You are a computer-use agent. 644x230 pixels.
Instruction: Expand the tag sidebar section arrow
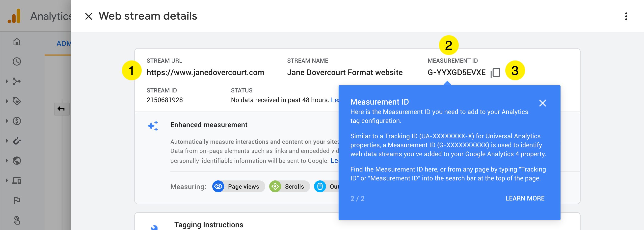tap(7, 101)
